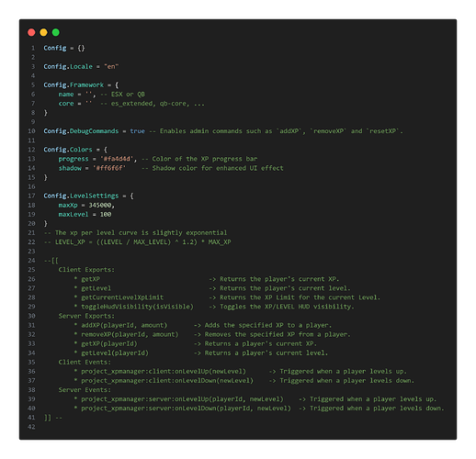This screenshot has width=476, height=459.
Task: Click 'Returns the XP Limit' description
Action: [300, 297]
